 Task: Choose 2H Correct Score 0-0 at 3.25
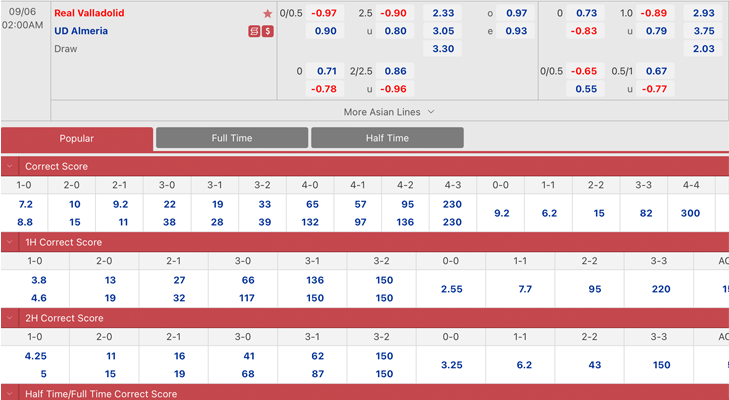click(x=451, y=365)
